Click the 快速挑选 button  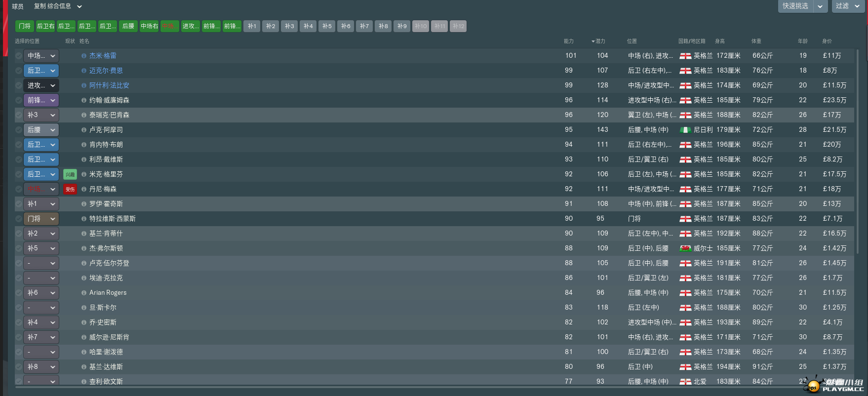click(795, 6)
